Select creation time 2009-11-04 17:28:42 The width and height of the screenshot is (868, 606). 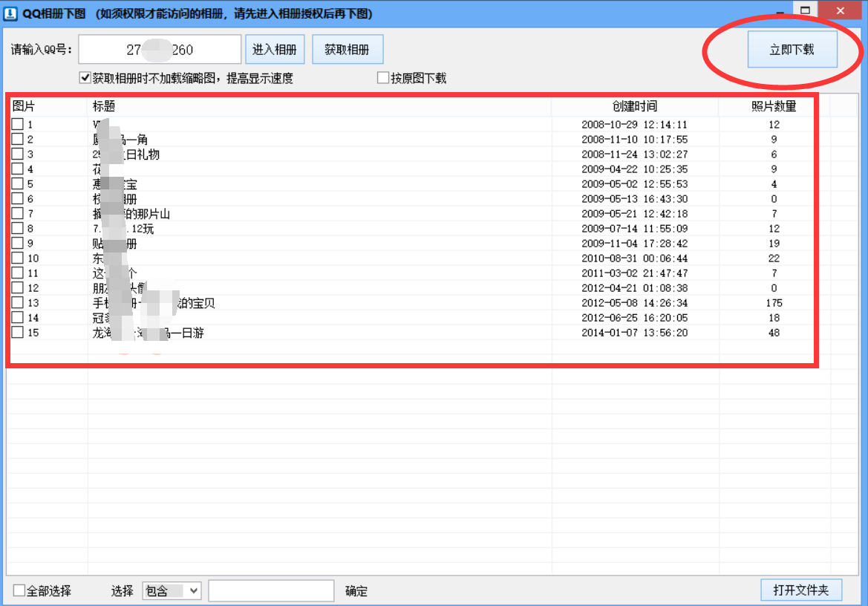click(634, 244)
